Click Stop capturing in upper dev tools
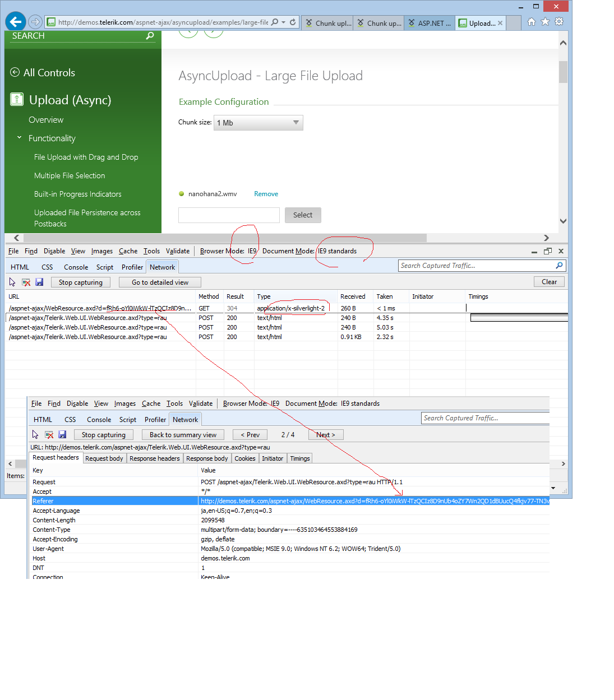 (x=81, y=282)
